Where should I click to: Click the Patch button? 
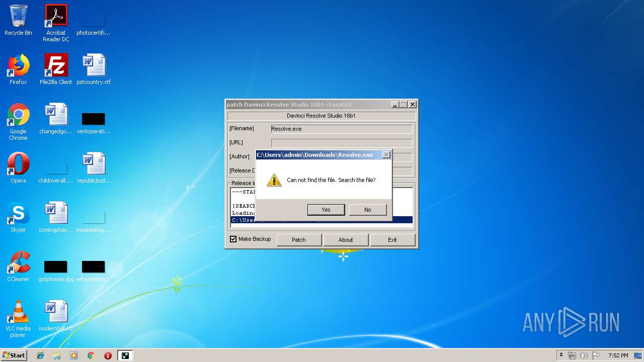299,240
